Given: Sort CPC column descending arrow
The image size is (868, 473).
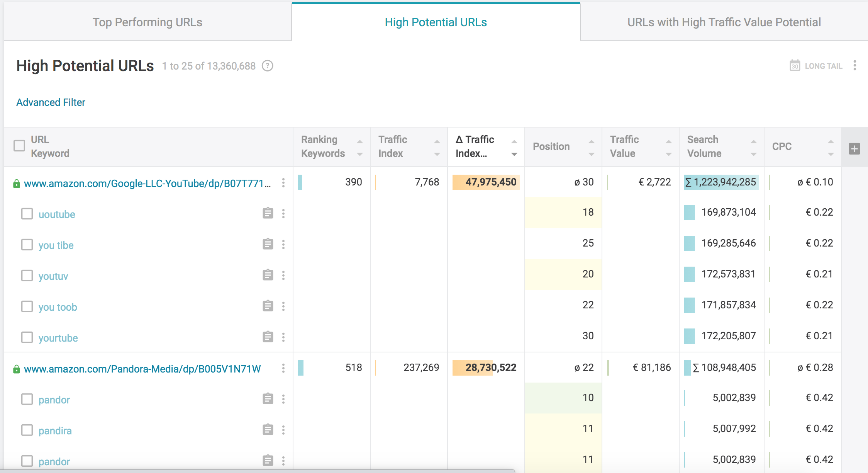Looking at the screenshot, I should [x=831, y=155].
